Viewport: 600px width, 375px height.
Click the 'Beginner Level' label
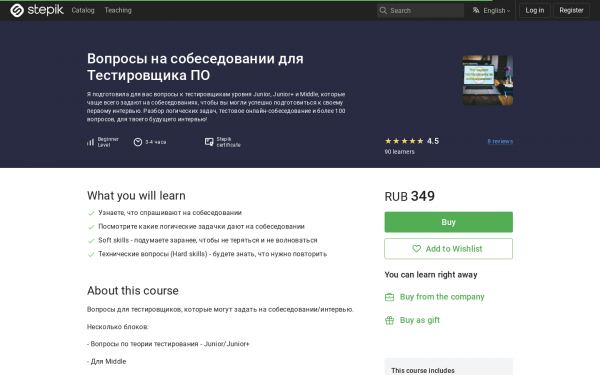(x=108, y=142)
